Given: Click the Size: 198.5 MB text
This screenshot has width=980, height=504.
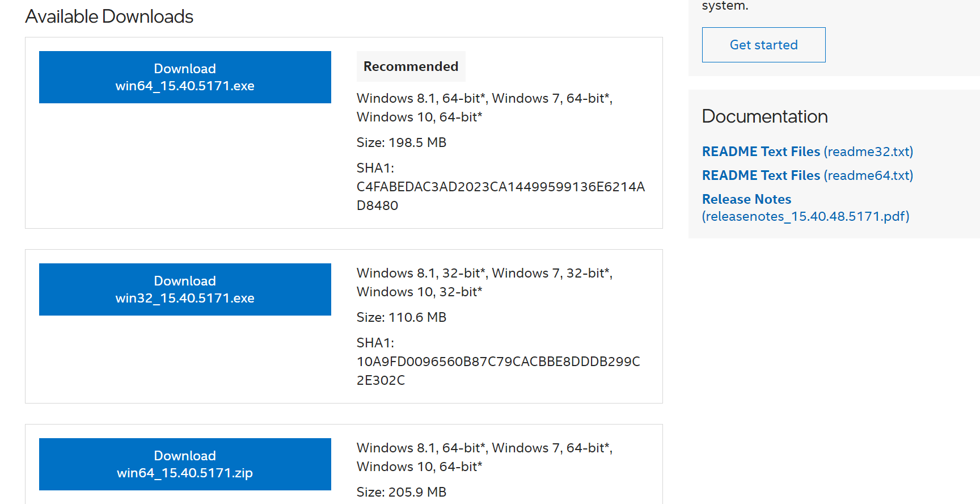Looking at the screenshot, I should (401, 142).
